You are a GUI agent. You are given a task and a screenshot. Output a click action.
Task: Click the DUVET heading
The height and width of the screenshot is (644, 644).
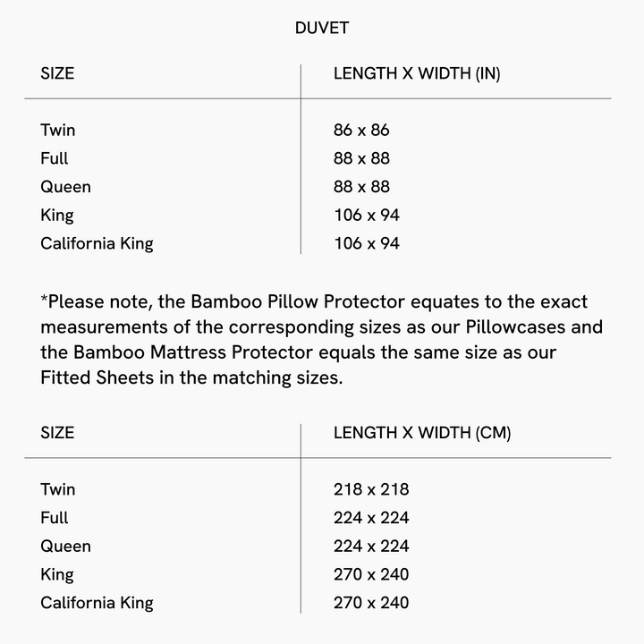coord(322,28)
